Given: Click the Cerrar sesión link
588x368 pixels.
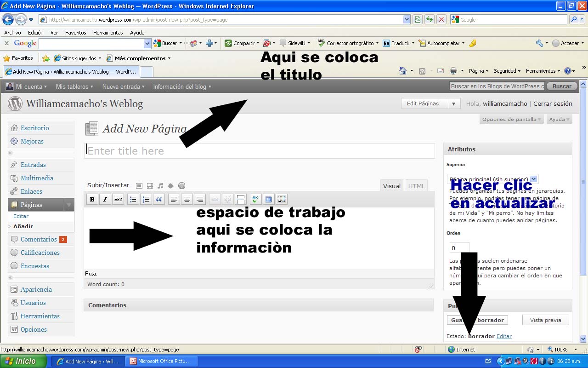Looking at the screenshot, I should point(553,104).
